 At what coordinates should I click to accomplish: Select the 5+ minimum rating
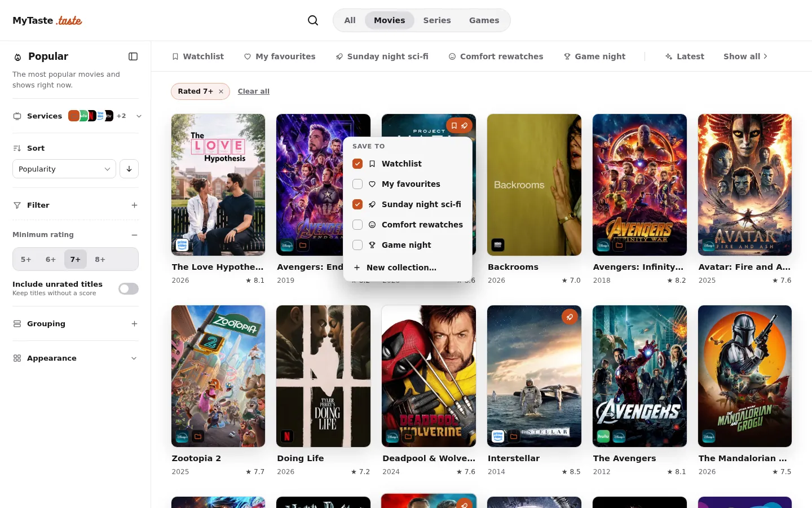(x=26, y=260)
